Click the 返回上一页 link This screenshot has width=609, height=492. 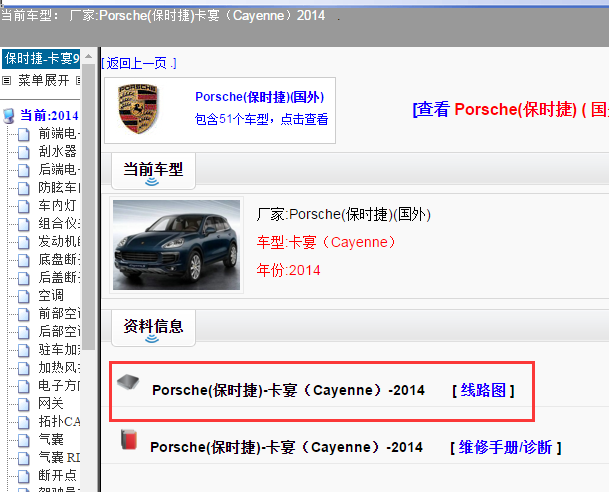[x=139, y=63]
